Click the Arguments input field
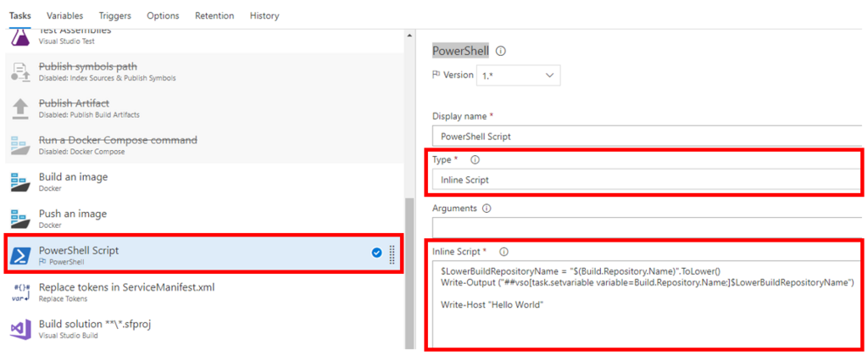The image size is (868, 356). pyautogui.click(x=647, y=229)
